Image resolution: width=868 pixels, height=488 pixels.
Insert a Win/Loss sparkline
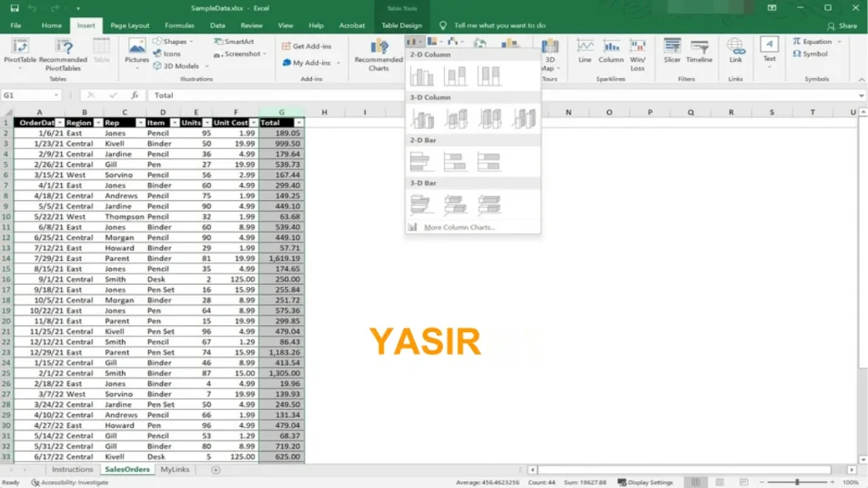pos(637,55)
